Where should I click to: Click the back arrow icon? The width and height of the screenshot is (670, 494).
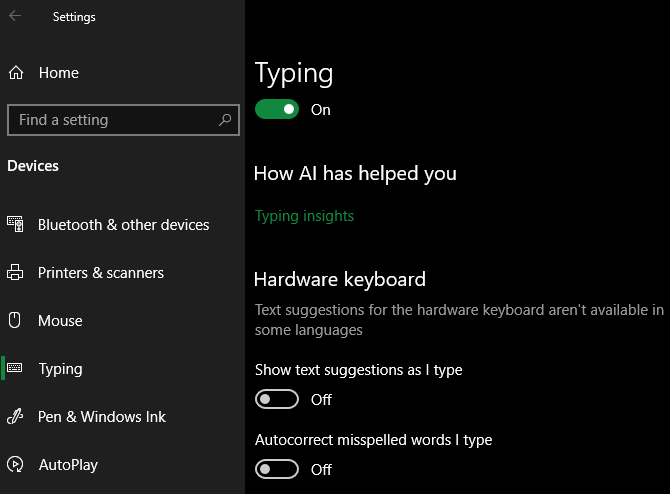tap(15, 16)
